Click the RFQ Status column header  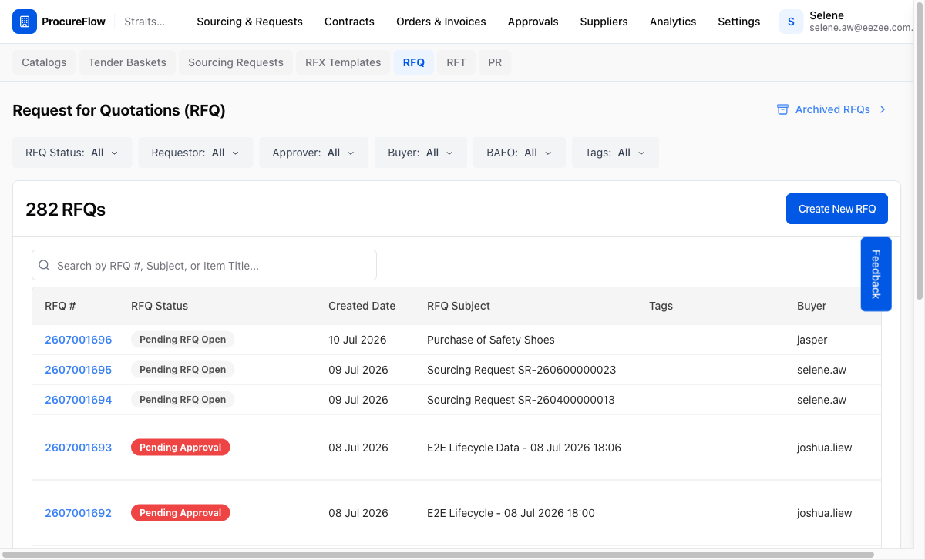pyautogui.click(x=160, y=306)
